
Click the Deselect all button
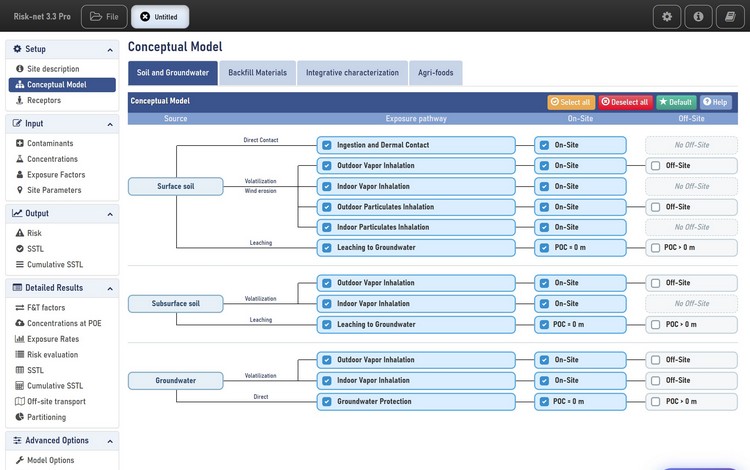(x=625, y=102)
